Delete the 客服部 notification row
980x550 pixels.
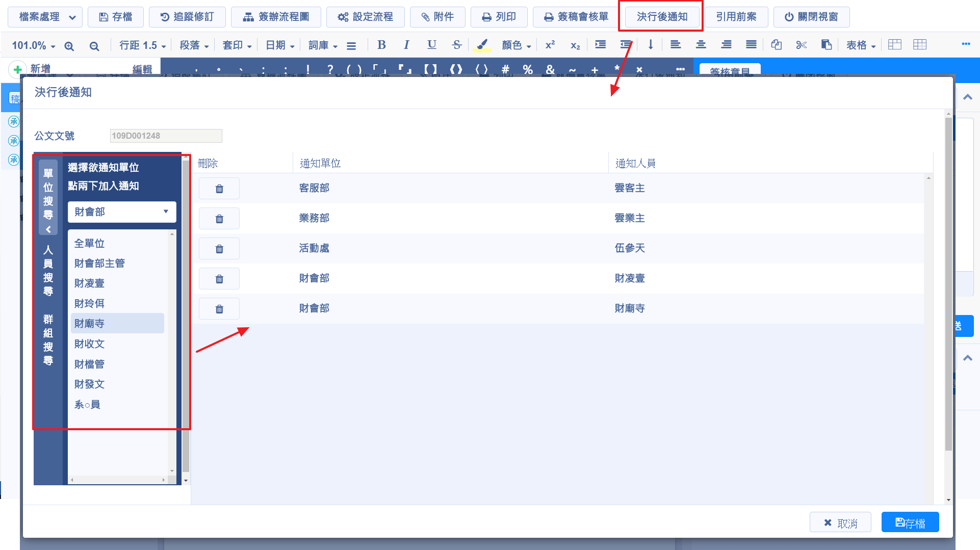pyautogui.click(x=219, y=189)
